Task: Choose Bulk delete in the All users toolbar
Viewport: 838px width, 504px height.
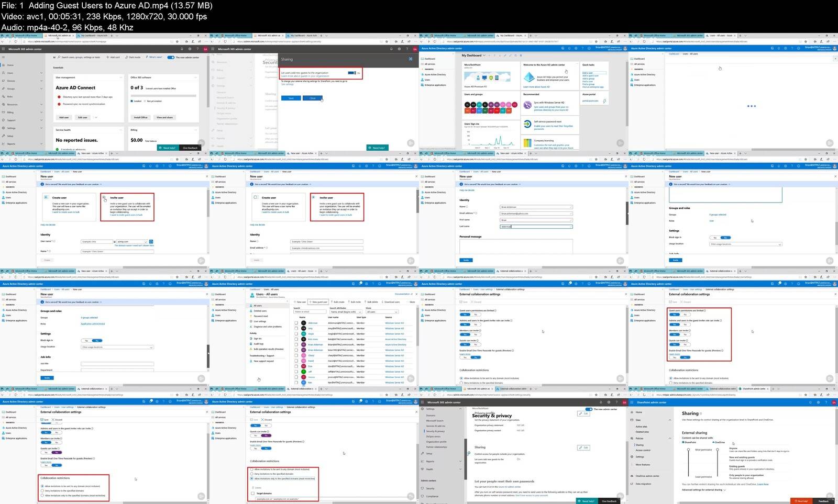Action: 371,302
